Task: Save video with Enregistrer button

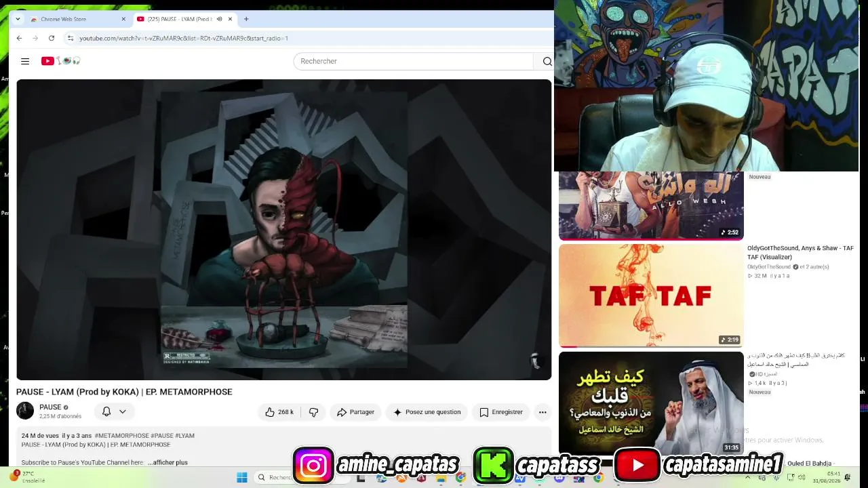Action: tap(501, 412)
